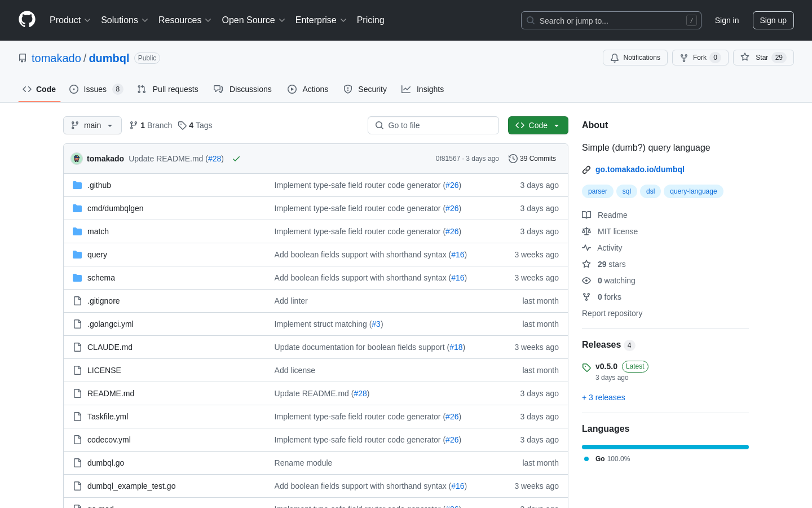Viewport: 812px width, 508px height.
Task: Open the Taskfile.yml file
Action: pyautogui.click(x=108, y=417)
